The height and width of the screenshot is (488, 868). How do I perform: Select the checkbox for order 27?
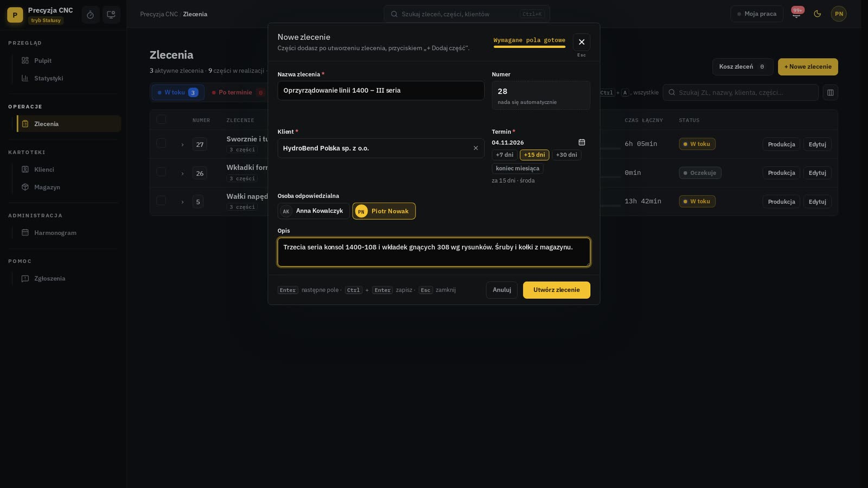pyautogui.click(x=161, y=143)
